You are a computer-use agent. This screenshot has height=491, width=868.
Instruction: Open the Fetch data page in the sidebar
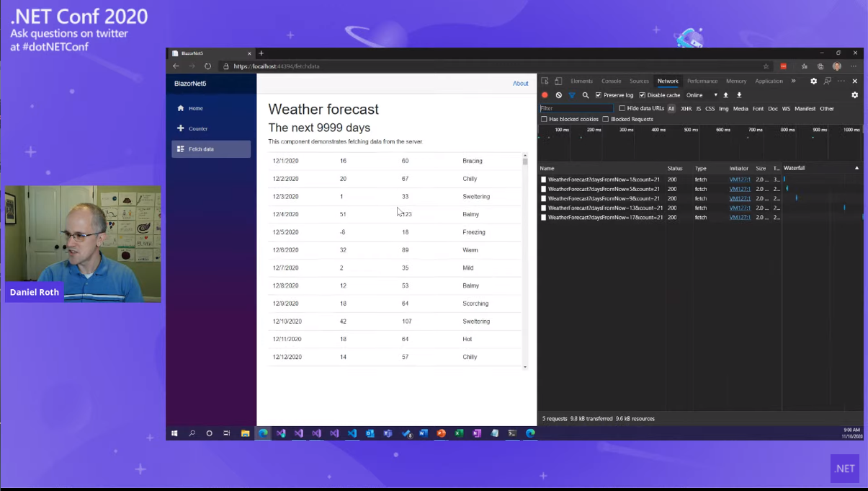tap(211, 149)
